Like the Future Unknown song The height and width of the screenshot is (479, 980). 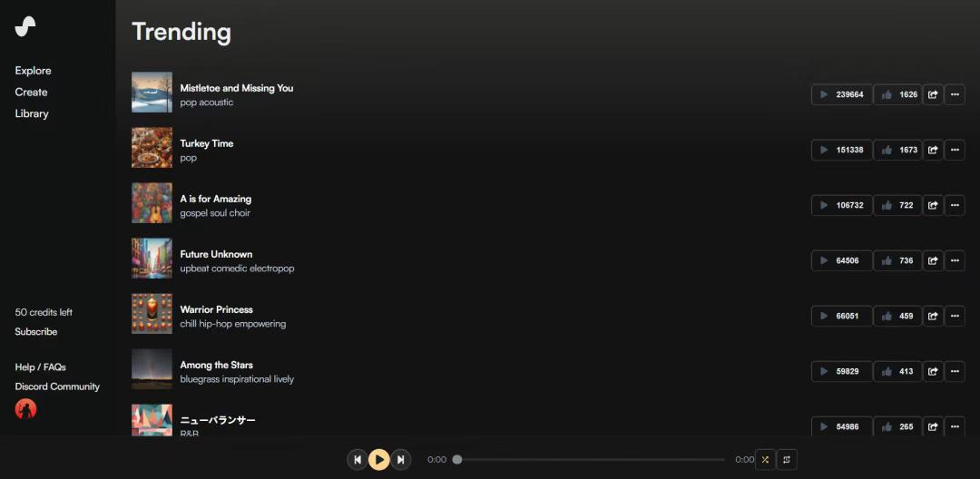tap(897, 261)
